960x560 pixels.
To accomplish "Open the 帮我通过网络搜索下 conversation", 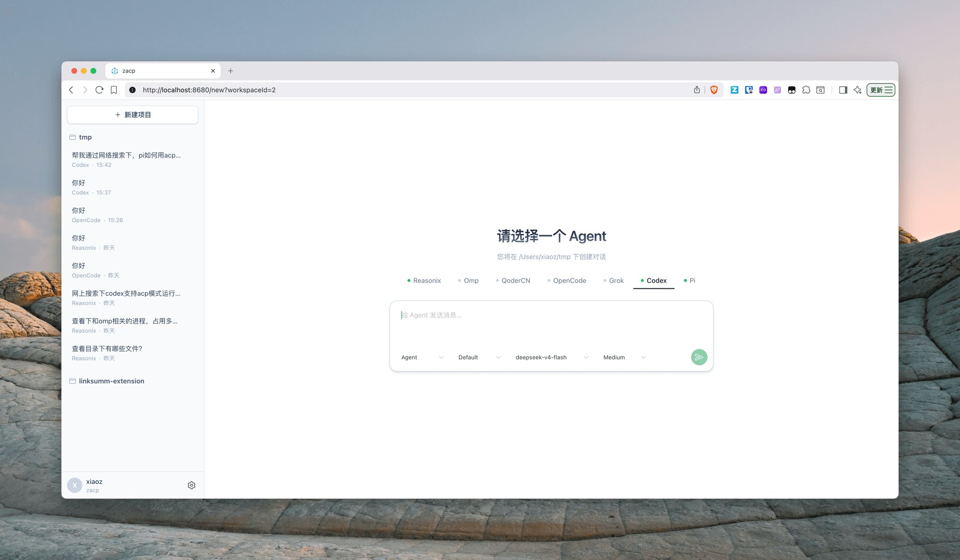I will pyautogui.click(x=132, y=159).
